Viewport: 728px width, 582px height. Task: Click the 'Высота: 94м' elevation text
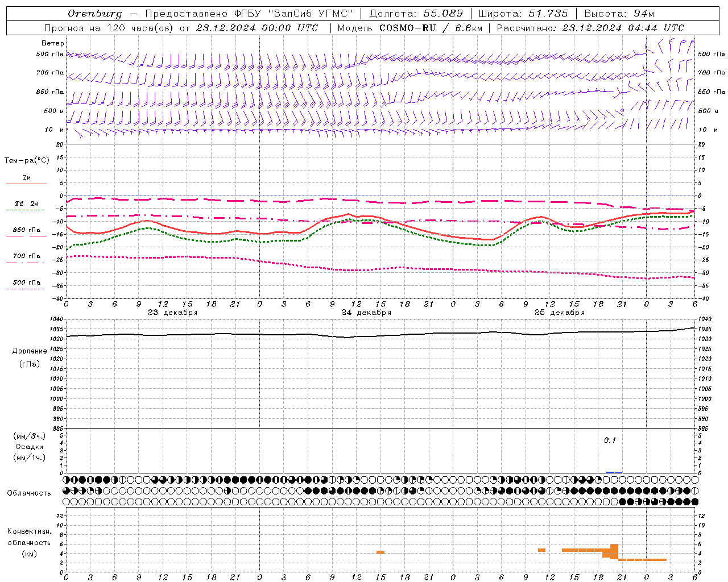(x=619, y=14)
